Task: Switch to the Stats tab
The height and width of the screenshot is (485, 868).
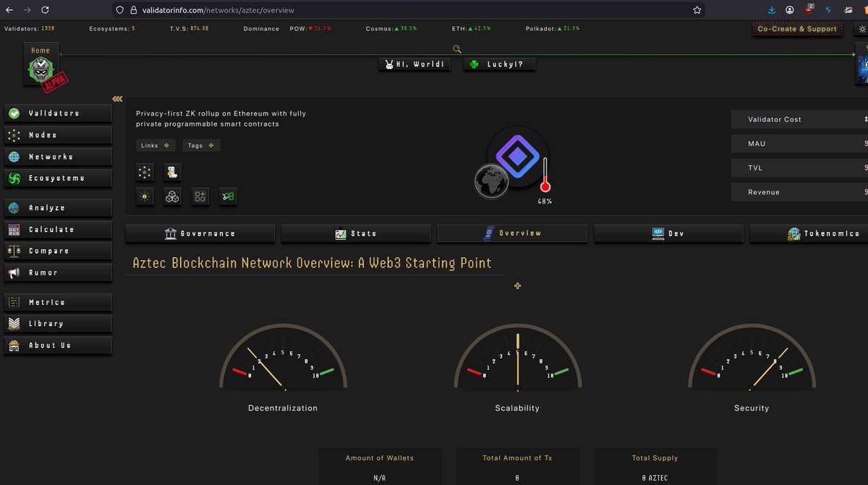Action: tap(356, 233)
